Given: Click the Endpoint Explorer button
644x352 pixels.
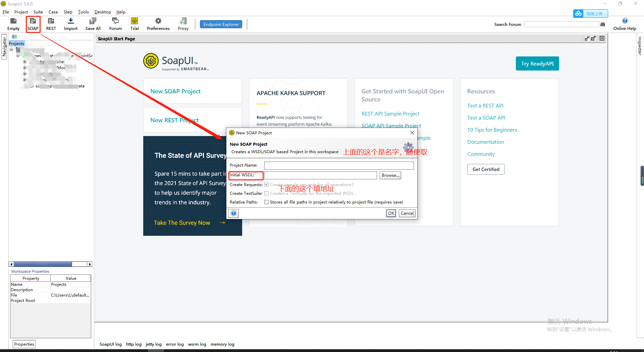Looking at the screenshot, I should pyautogui.click(x=221, y=24).
